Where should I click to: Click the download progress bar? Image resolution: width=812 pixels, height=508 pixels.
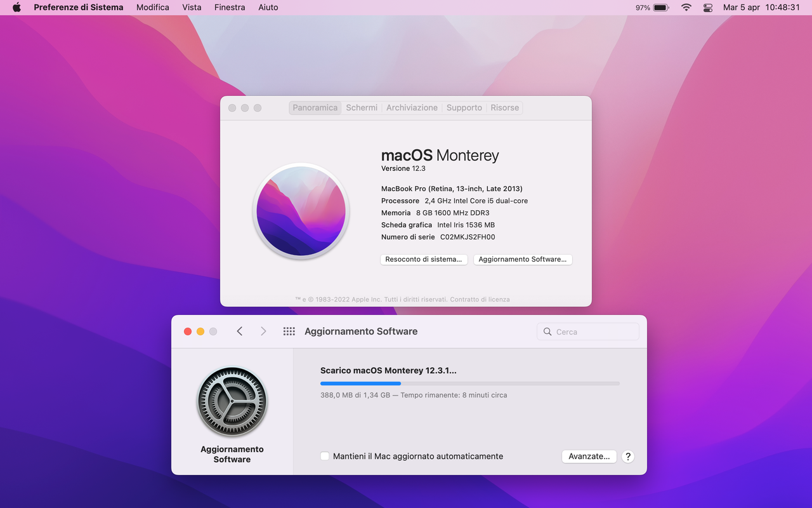(470, 384)
